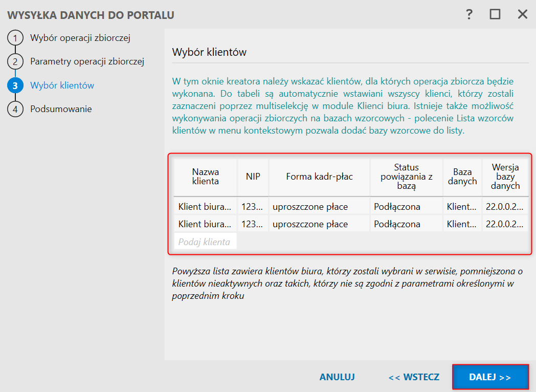The image size is (536, 392).
Task: Click Status powiązania z bazą column header
Action: pos(407,177)
